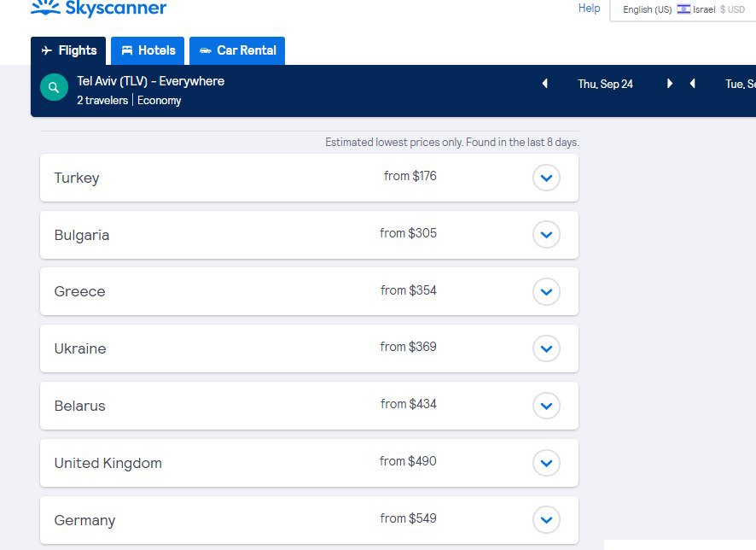Click the from $369 price
The image size is (756, 550).
[408, 347]
